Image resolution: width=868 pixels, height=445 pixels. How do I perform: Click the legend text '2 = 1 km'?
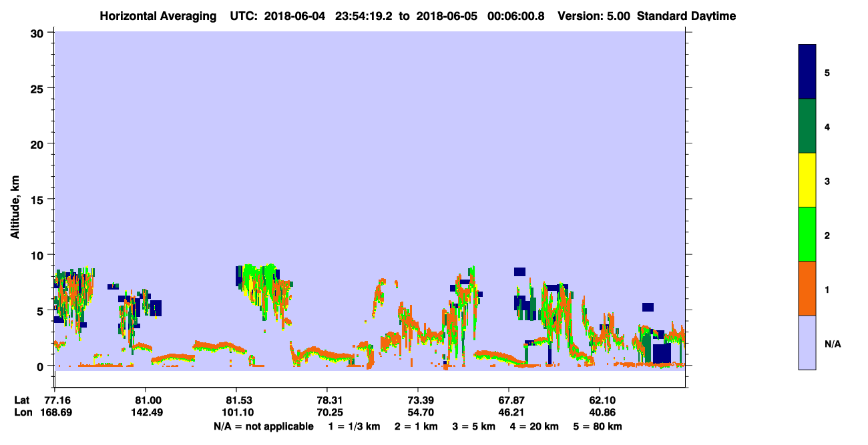click(417, 426)
